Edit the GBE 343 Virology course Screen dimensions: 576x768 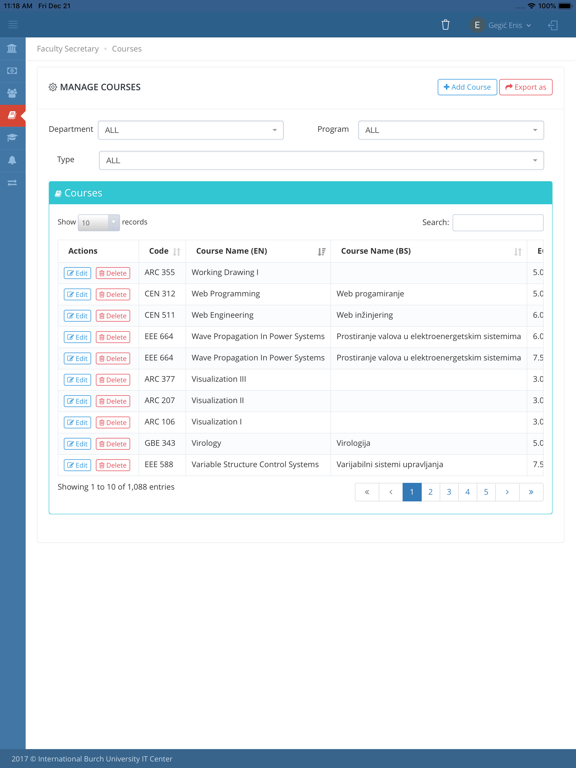[x=77, y=444]
